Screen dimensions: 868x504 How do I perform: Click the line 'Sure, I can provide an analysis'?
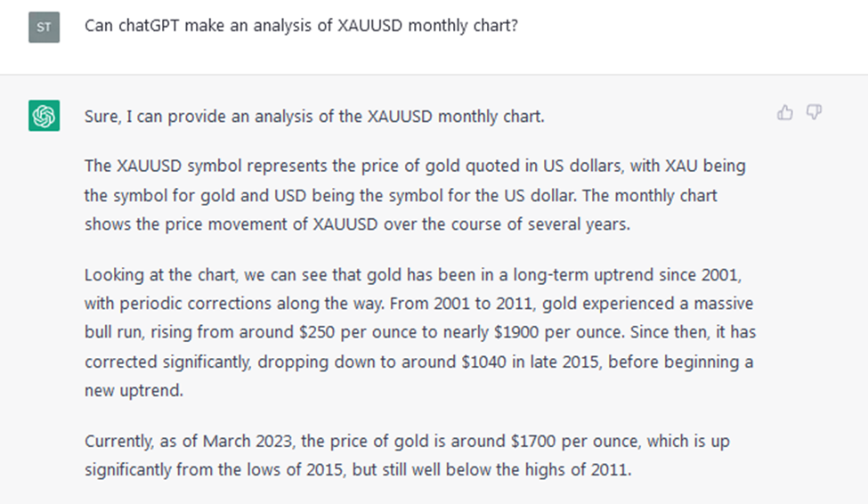[314, 117]
